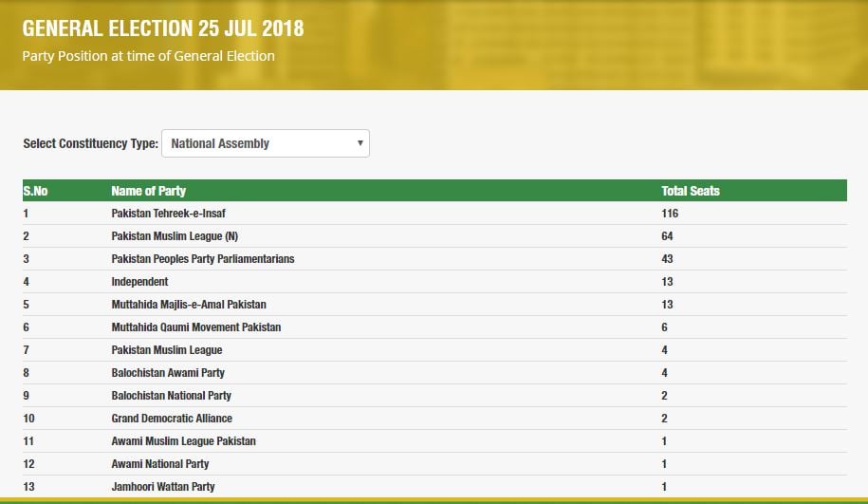
Task: Click Jamhoori Wattan Party name
Action: click(163, 486)
